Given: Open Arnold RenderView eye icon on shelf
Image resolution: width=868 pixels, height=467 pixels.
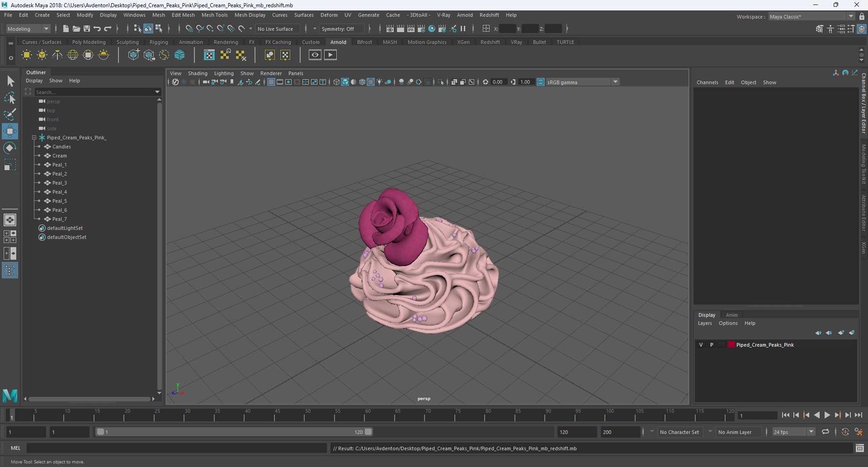Looking at the screenshot, I should coord(315,55).
